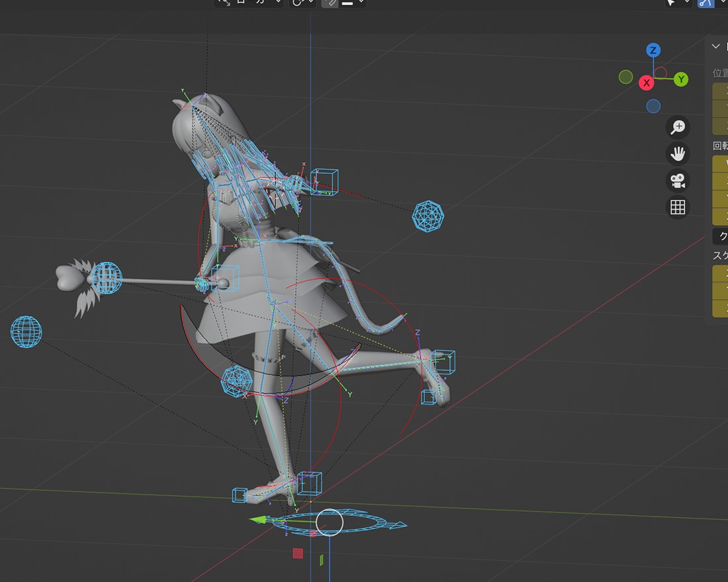Click the hollow red negative X gizmo circle
728x582 pixels.
(x=660, y=73)
